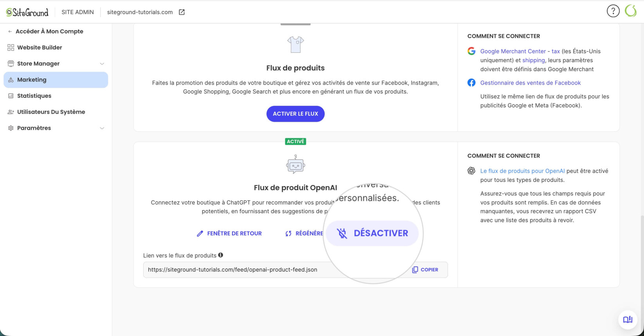The height and width of the screenshot is (336, 644).
Task: Open the shipping link
Action: click(534, 60)
